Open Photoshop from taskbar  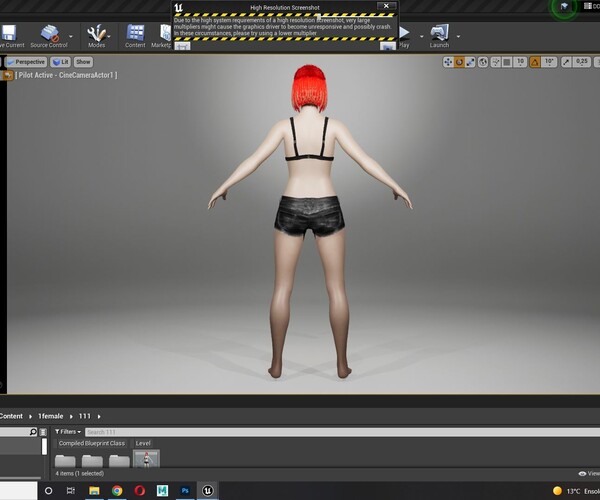185,490
